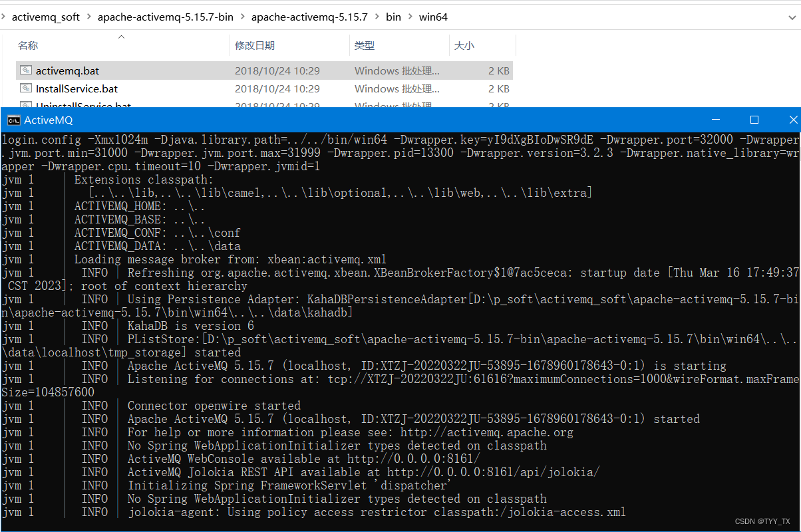The height and width of the screenshot is (532, 801).
Task: Close the ActiveMQ console window
Action: tap(792, 120)
